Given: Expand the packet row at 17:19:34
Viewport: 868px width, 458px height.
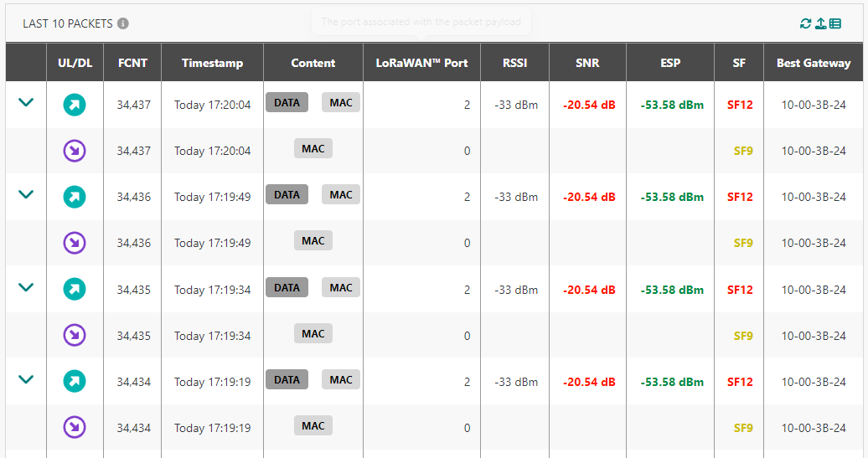Looking at the screenshot, I should point(26,286).
